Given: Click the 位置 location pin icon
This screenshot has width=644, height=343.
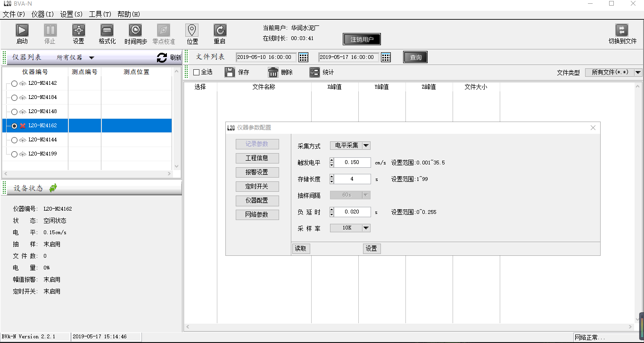Looking at the screenshot, I should click(x=192, y=31).
